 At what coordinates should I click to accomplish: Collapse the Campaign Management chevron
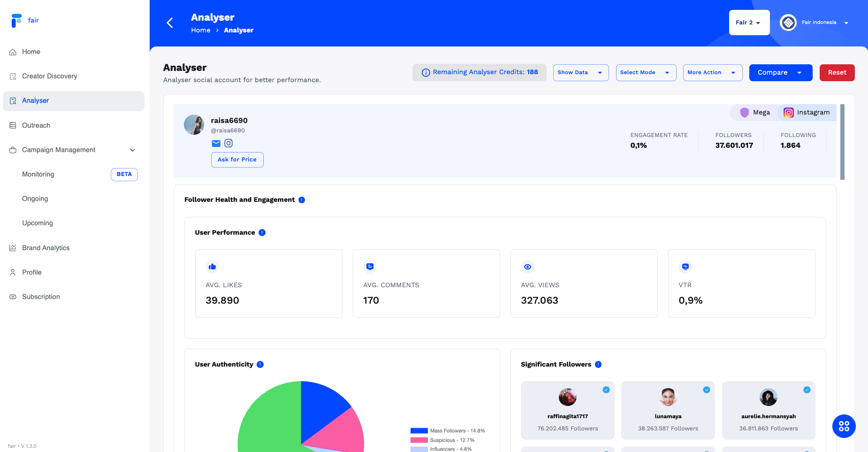tap(133, 150)
